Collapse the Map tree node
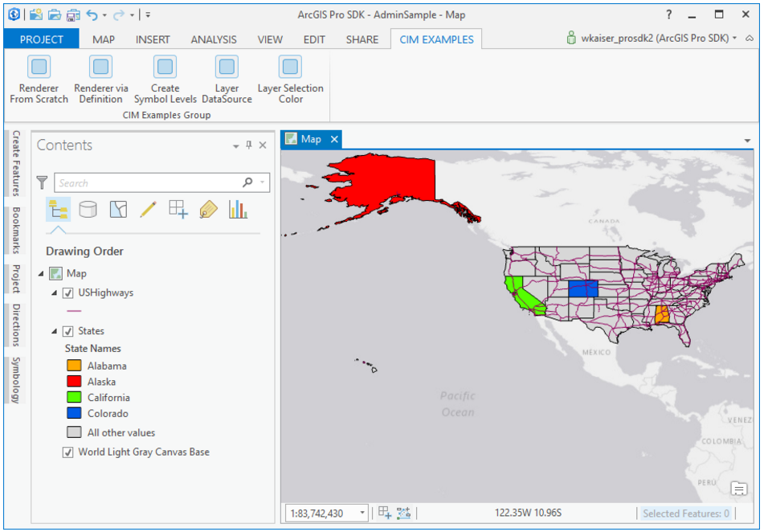The height and width of the screenshot is (532, 764). (x=42, y=274)
